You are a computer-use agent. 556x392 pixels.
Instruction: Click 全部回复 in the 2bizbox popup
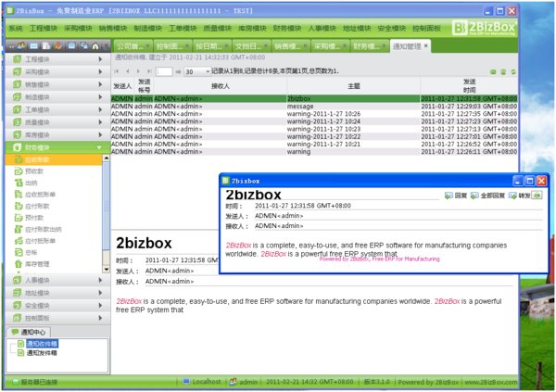(488, 196)
